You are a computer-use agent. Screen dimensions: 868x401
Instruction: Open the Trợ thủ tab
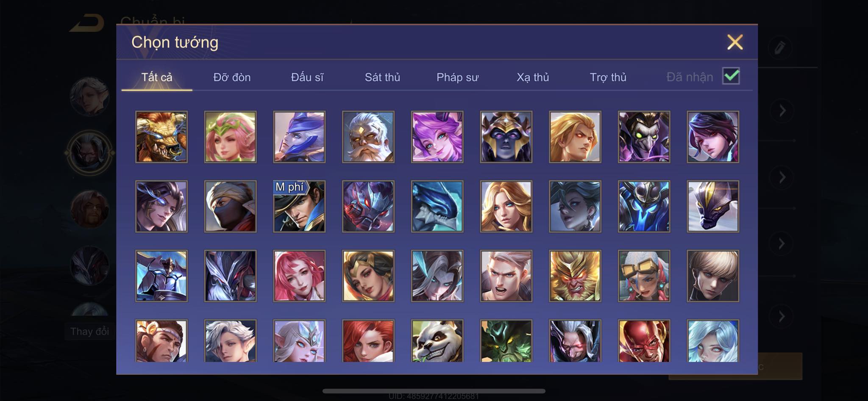(x=608, y=77)
